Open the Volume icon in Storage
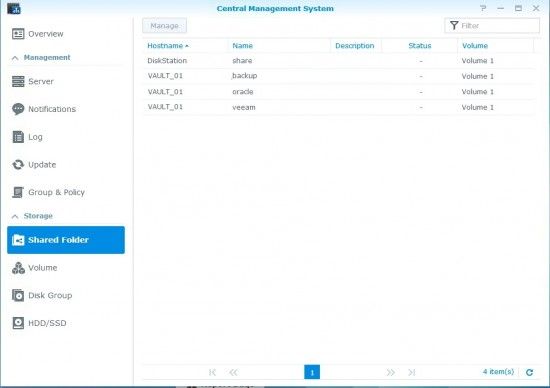 (18, 268)
